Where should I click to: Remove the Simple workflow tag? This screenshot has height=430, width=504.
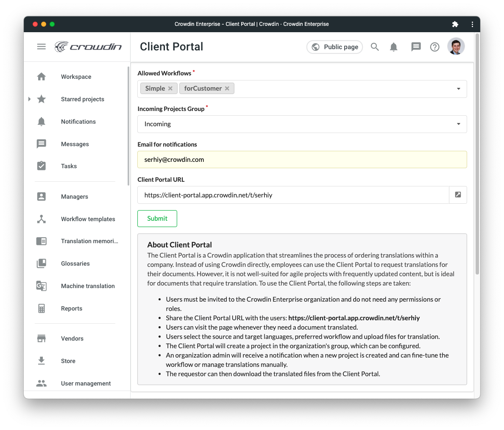tap(170, 88)
